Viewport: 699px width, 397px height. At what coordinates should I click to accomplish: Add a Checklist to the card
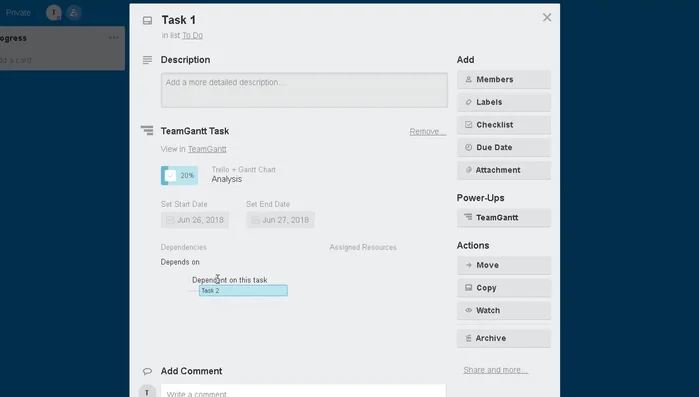(504, 125)
